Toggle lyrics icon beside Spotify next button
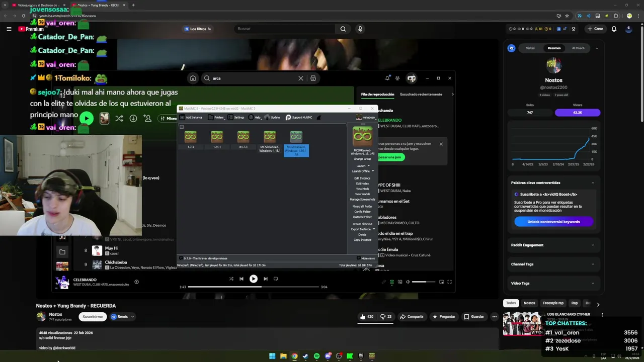The width and height of the screenshot is (644, 362). (x=276, y=279)
